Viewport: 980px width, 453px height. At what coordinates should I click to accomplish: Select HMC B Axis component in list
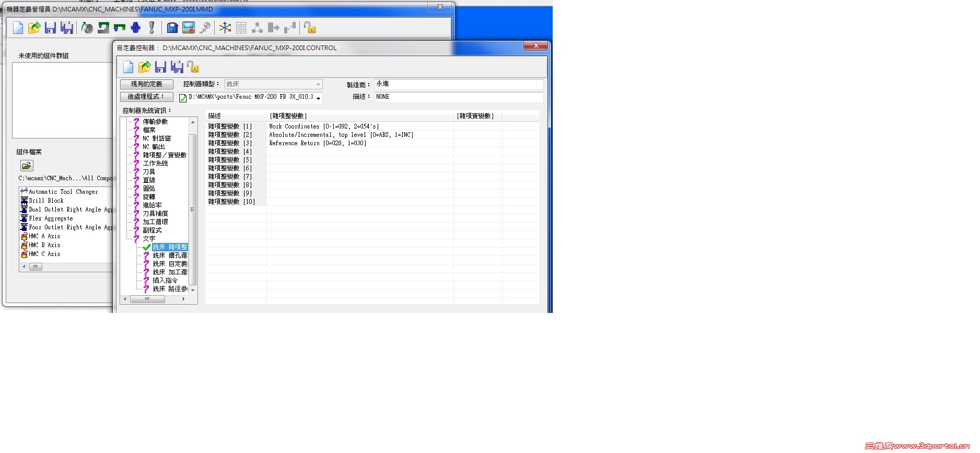pos(44,245)
